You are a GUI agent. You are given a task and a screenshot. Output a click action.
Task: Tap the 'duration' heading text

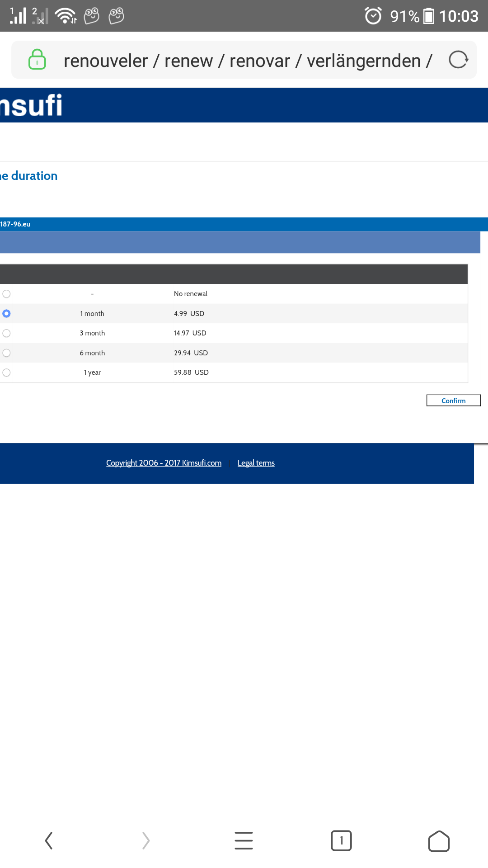pyautogui.click(x=34, y=176)
